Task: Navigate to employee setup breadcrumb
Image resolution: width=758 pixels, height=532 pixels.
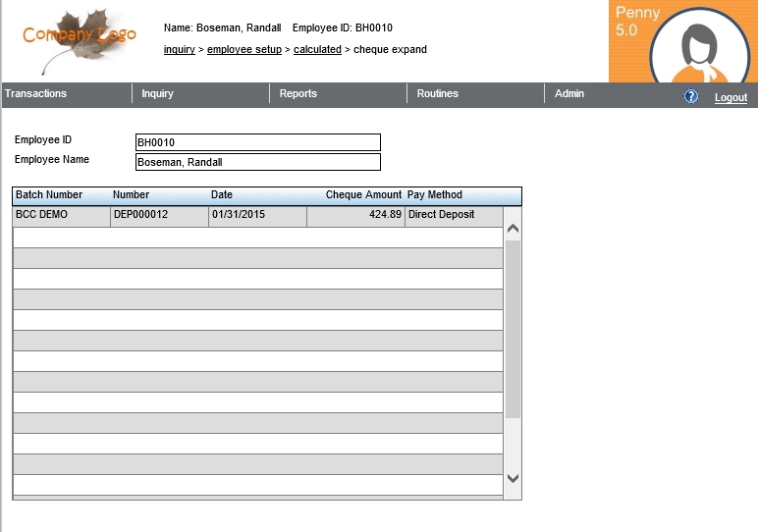Action: [x=244, y=49]
